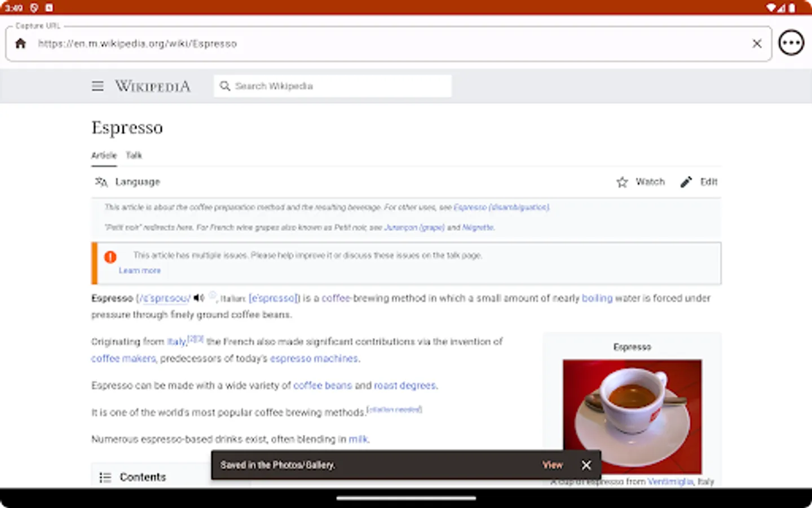This screenshot has height=508, width=812.
Task: Click the Capture URL address field
Action: tap(389, 43)
